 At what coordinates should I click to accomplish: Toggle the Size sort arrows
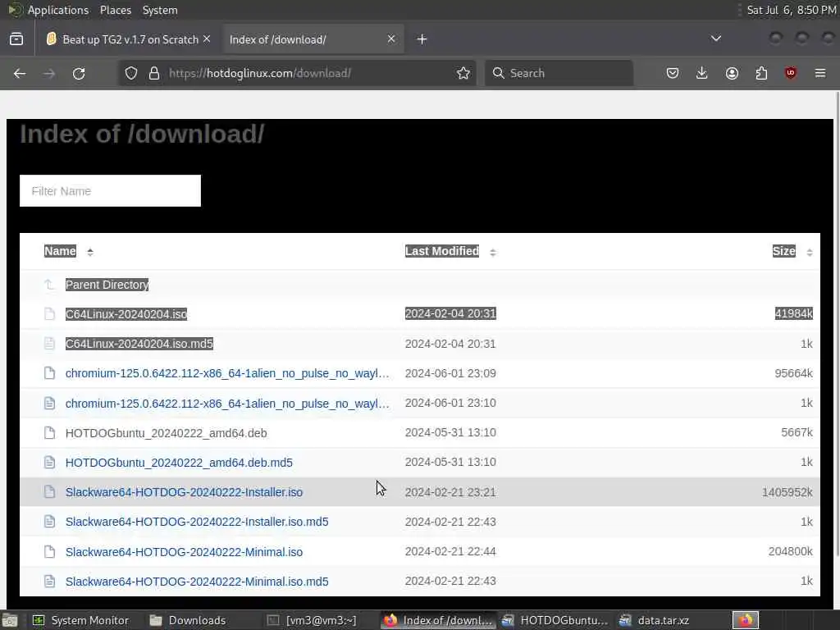[810, 252]
